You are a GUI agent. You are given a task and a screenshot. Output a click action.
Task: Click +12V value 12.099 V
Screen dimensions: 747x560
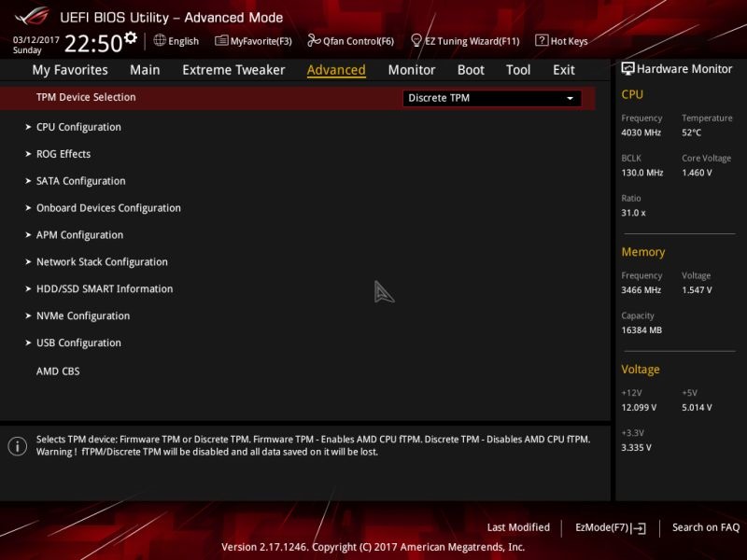(x=639, y=408)
